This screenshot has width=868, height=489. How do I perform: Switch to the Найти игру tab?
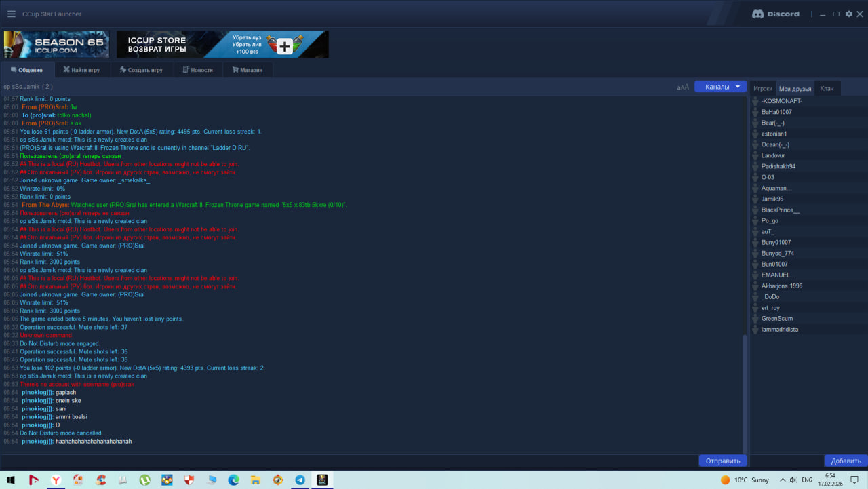click(x=81, y=70)
